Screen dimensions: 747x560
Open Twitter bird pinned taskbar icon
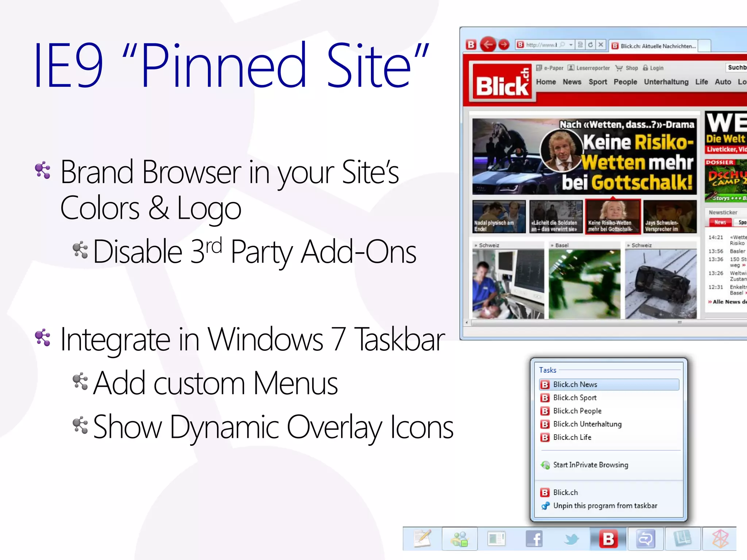572,539
